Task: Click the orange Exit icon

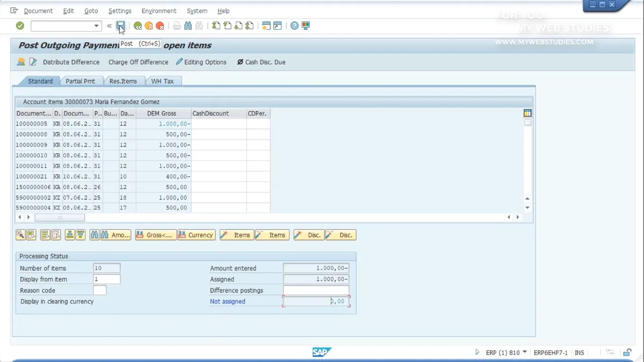Action: pos(149,26)
